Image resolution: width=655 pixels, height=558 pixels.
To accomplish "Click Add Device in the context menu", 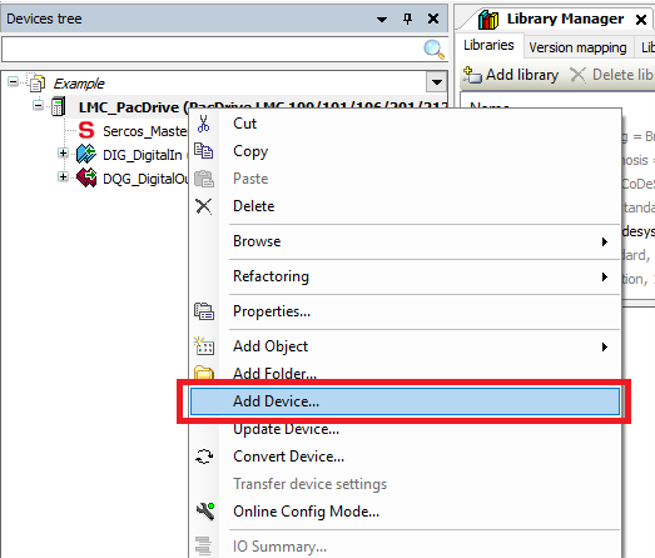I will pos(276,401).
